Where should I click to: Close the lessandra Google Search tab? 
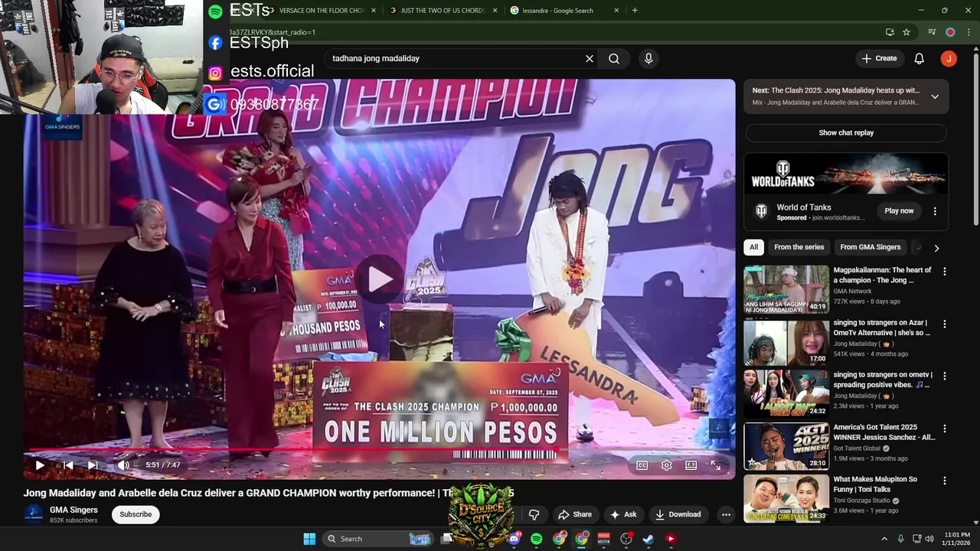[616, 10]
